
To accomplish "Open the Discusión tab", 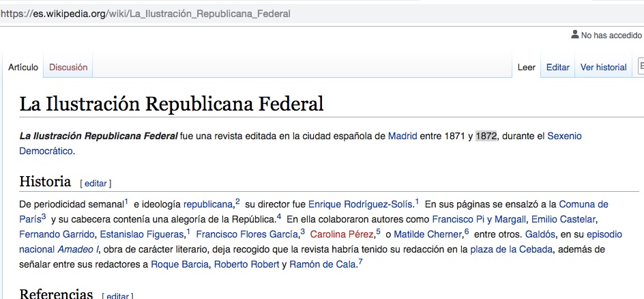I will coord(68,68).
